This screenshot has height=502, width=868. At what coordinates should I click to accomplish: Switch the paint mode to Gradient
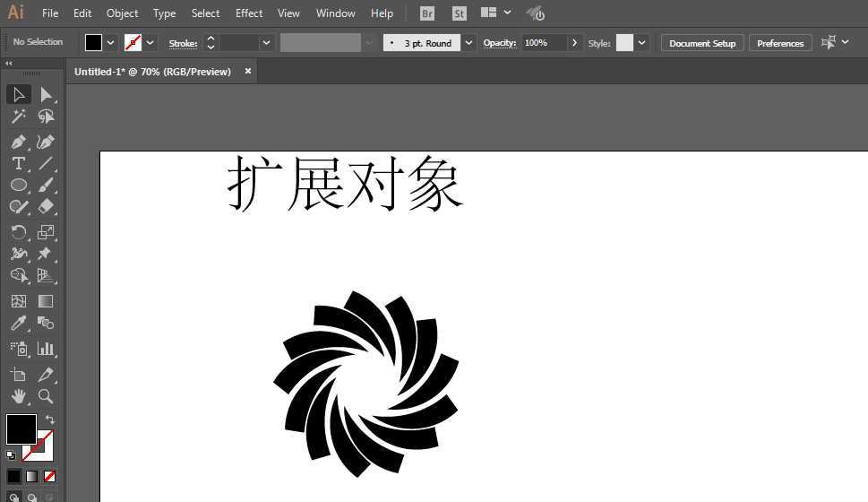pos(31,476)
